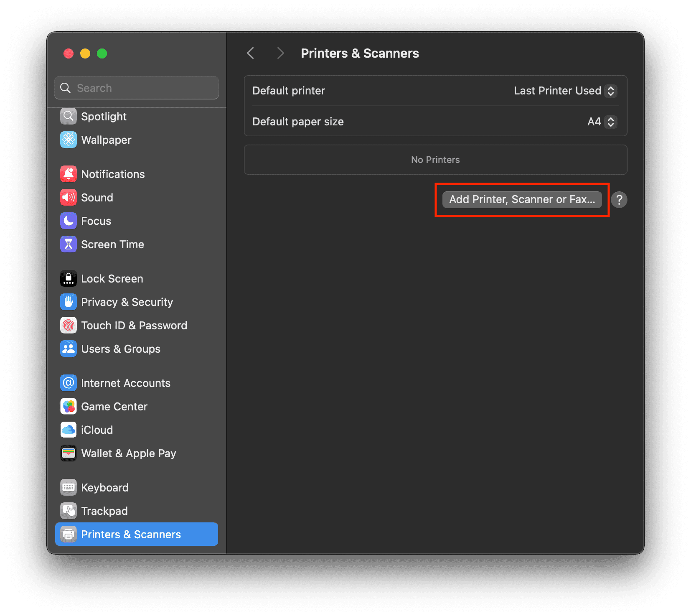This screenshot has height=616, width=691.
Task: Click the Focus moon icon
Action: click(69, 221)
